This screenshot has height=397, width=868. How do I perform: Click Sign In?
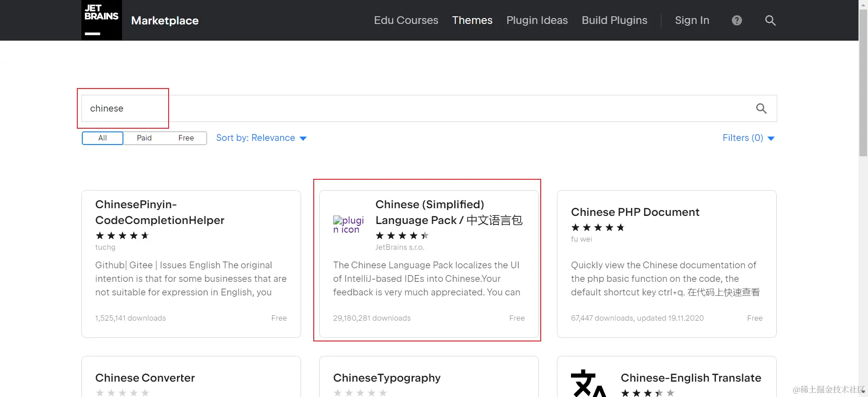click(692, 20)
